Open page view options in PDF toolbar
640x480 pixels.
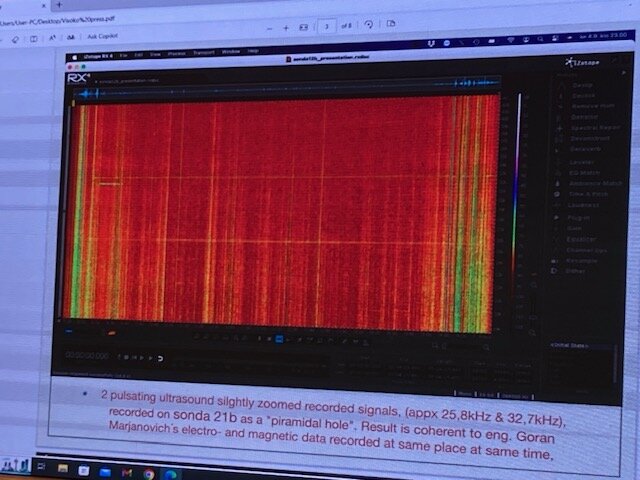[x=391, y=23]
